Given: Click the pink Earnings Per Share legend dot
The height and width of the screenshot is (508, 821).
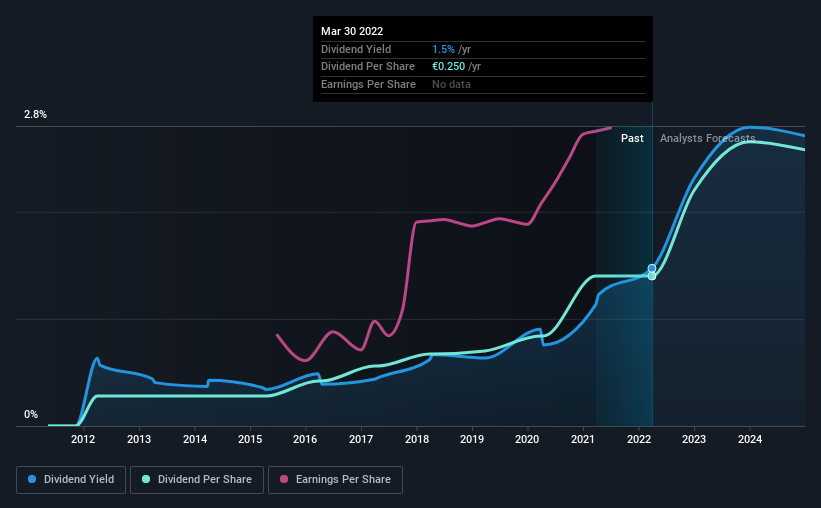Looking at the screenshot, I should click(x=284, y=479).
